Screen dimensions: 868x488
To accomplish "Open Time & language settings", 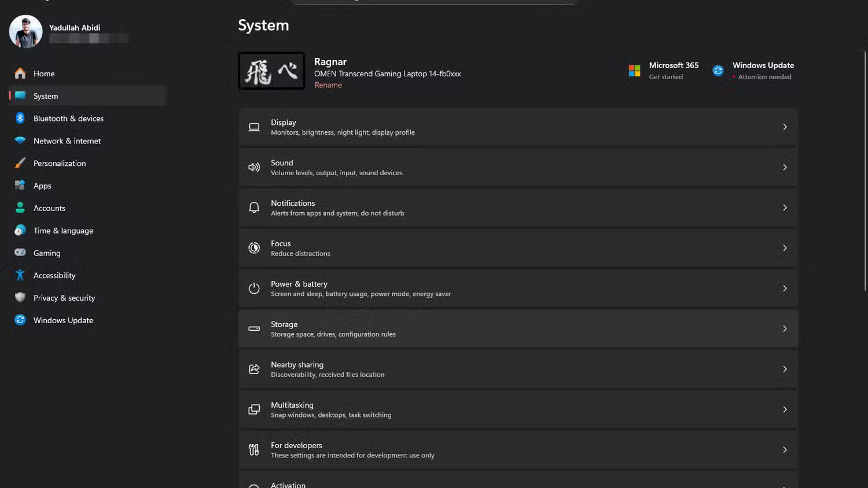I will [63, 231].
